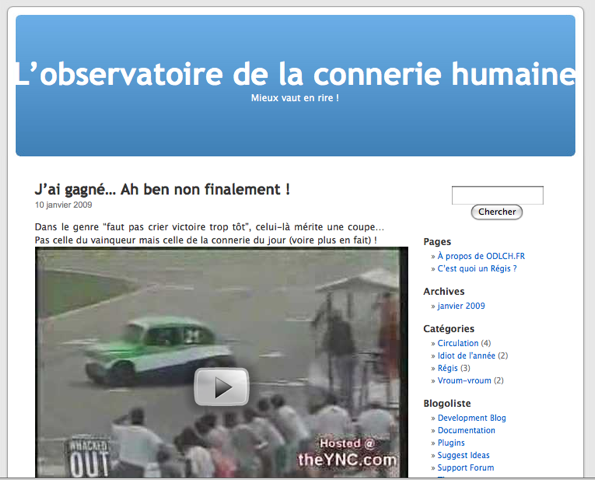Visit the Plugins blogroll link
This screenshot has width=595, height=480.
pyautogui.click(x=451, y=443)
